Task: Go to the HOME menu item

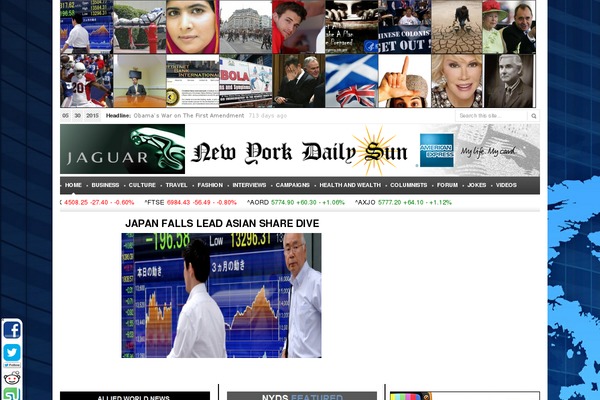Action: [73, 185]
